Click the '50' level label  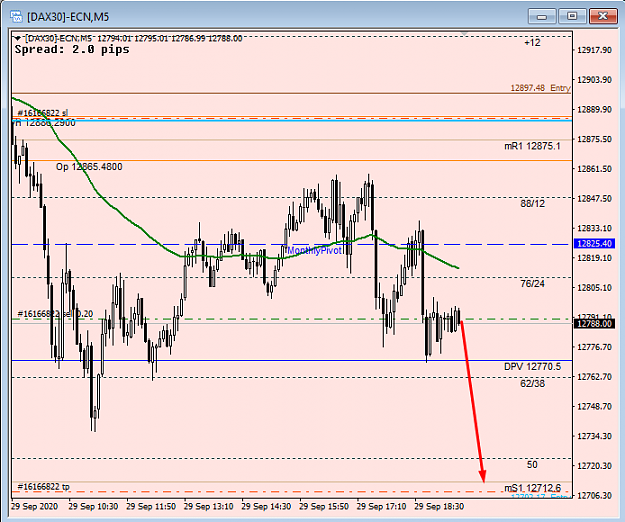click(x=532, y=465)
